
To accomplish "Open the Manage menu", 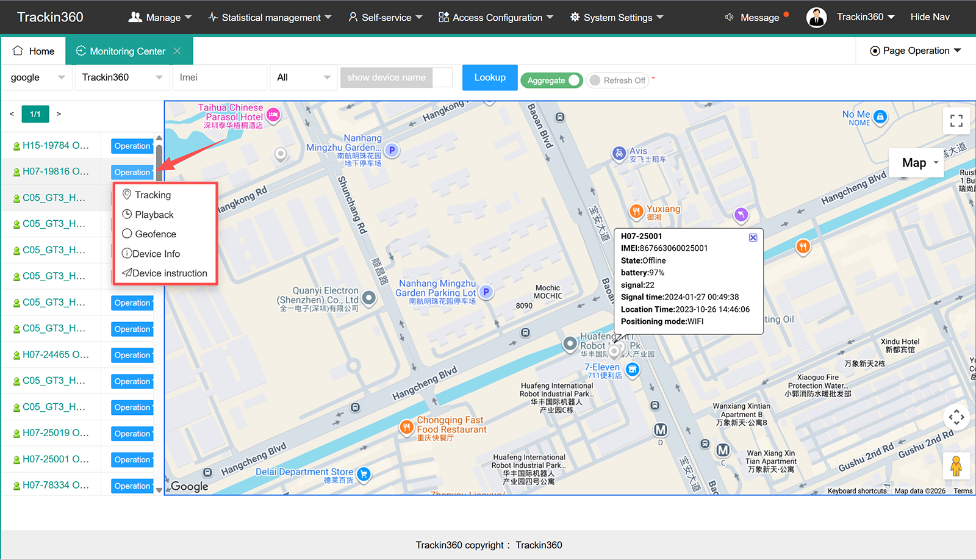I will (x=160, y=17).
